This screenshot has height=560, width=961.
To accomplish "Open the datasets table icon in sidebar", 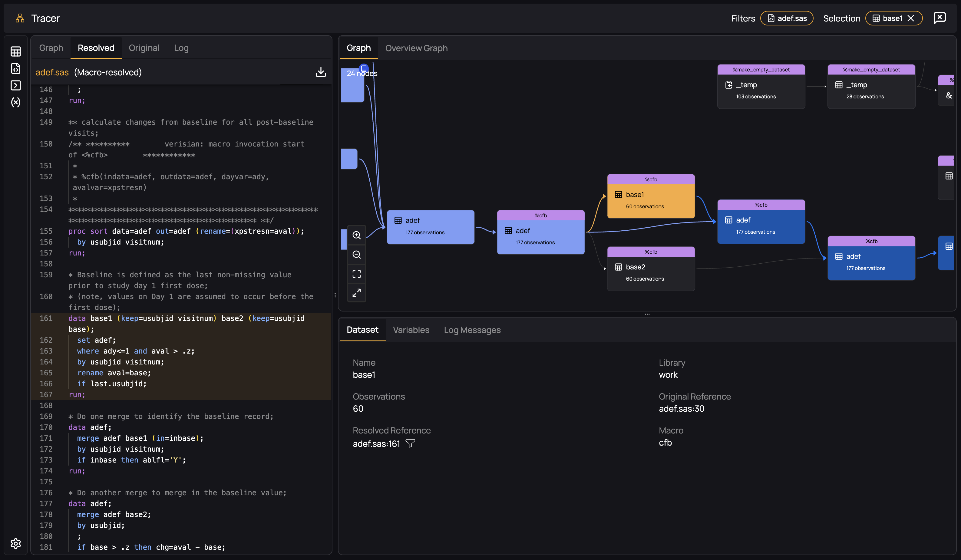I will [x=16, y=51].
